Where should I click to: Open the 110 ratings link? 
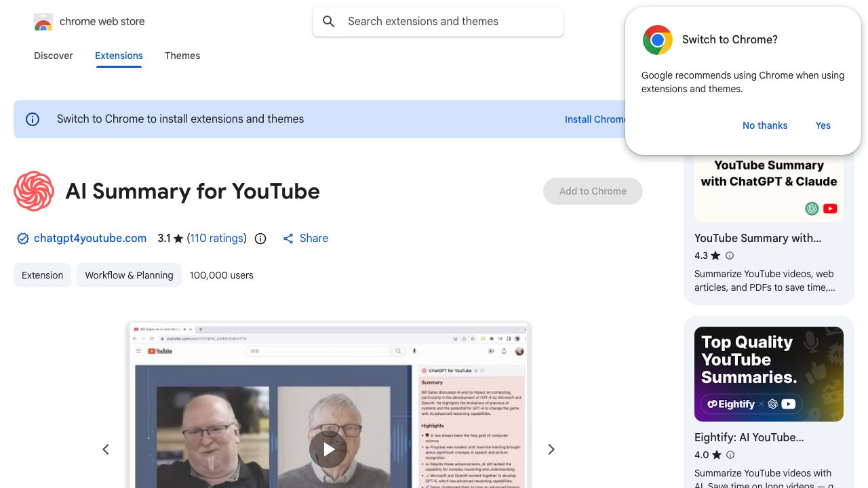pyautogui.click(x=217, y=239)
